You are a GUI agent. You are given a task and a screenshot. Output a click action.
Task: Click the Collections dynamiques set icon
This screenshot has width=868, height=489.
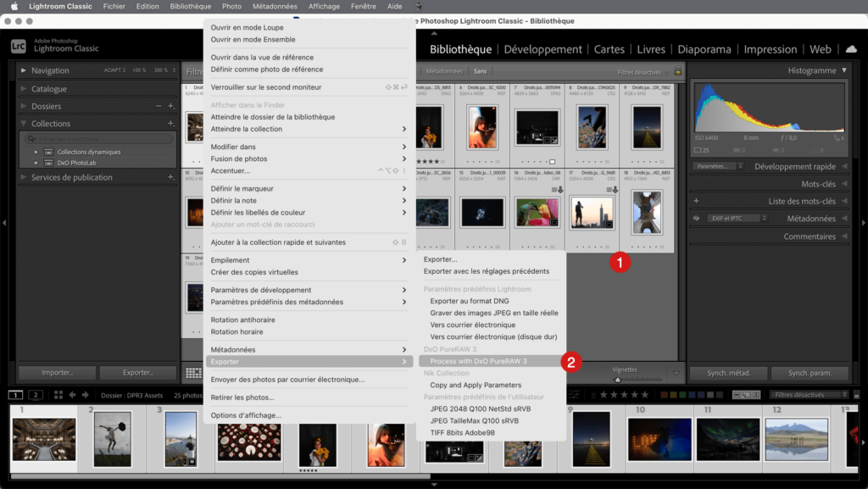[48, 152]
